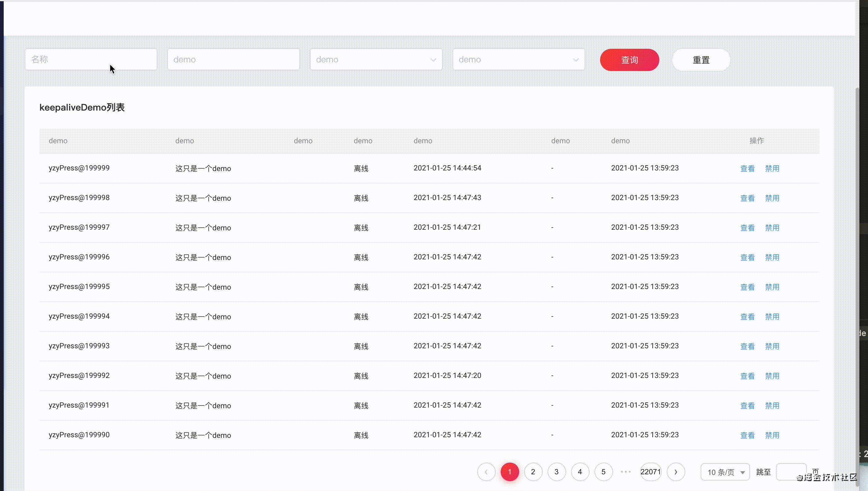Click timestamp 2021-01-25 14:47:21
Screen dimensions: 868x491
(x=447, y=227)
